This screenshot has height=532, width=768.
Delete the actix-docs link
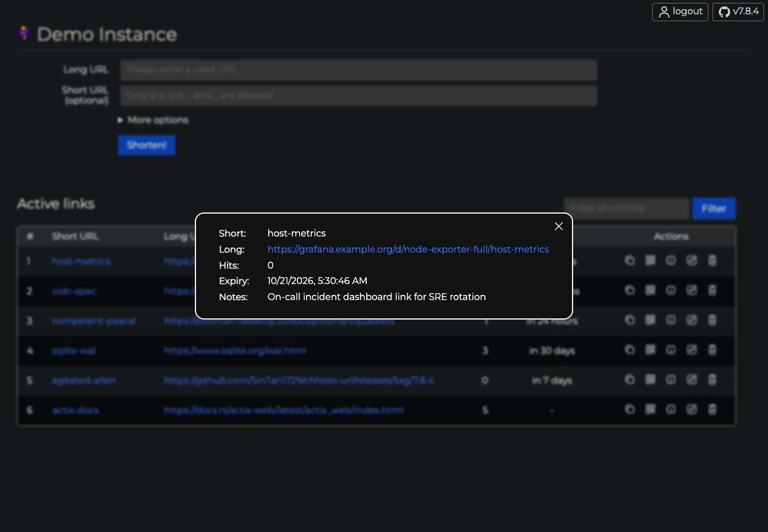tap(712, 409)
